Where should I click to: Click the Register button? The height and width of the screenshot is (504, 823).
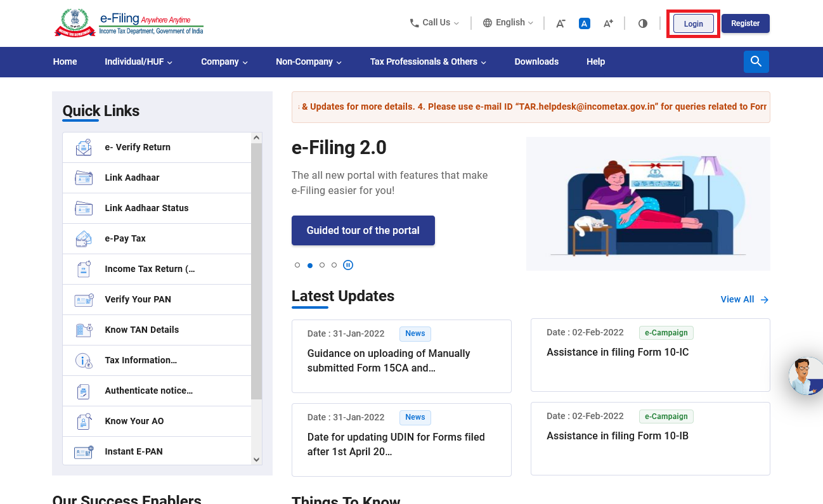(x=746, y=23)
